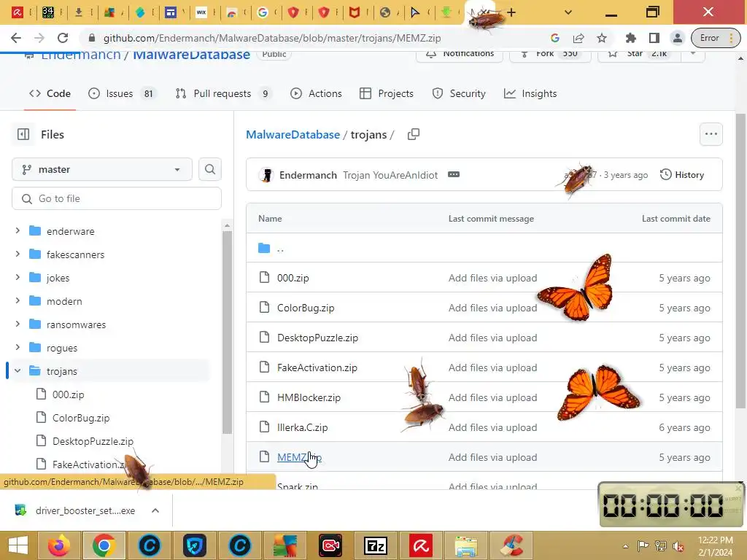The height and width of the screenshot is (560, 747).
Task: Open the Trojan YouAreAnIdiot commit message
Action: click(x=390, y=175)
